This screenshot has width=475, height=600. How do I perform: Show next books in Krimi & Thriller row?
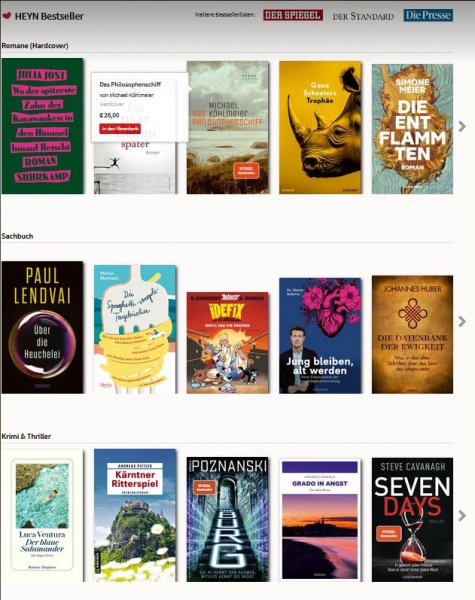tap(462, 515)
